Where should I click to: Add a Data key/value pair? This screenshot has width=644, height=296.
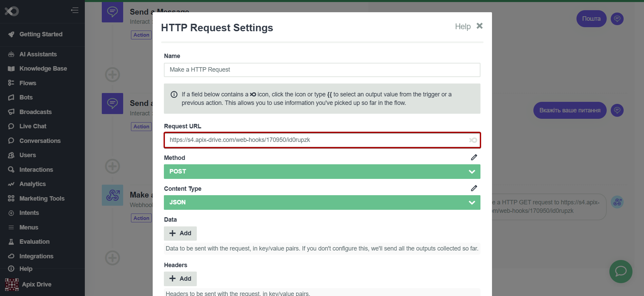180,233
